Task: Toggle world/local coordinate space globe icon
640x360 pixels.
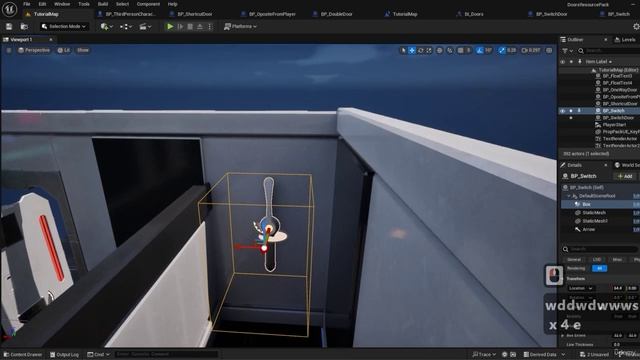Action: point(439,50)
